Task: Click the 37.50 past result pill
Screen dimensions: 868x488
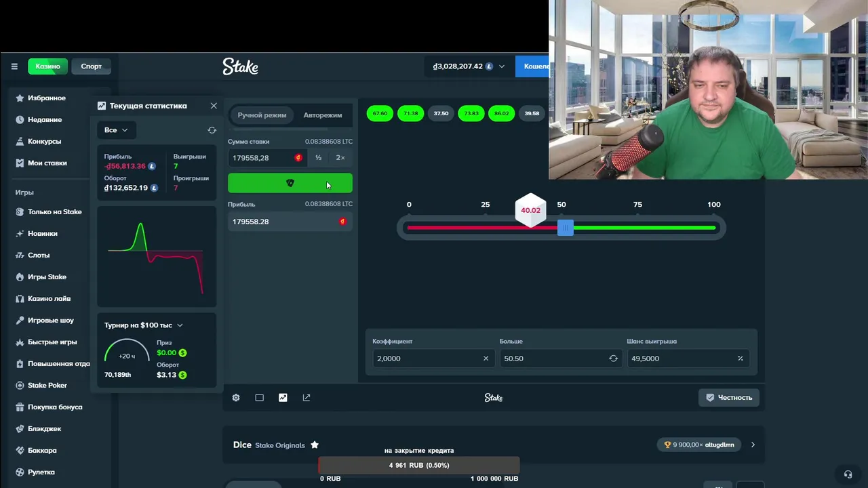Action: [441, 113]
